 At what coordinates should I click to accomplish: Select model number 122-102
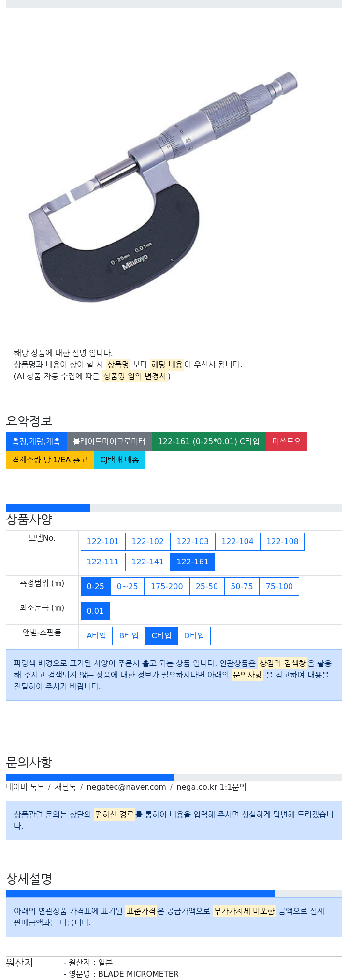(148, 542)
